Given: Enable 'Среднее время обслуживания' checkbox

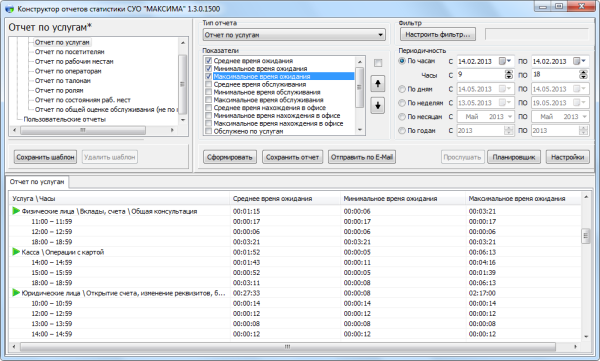Looking at the screenshot, I should coord(209,84).
